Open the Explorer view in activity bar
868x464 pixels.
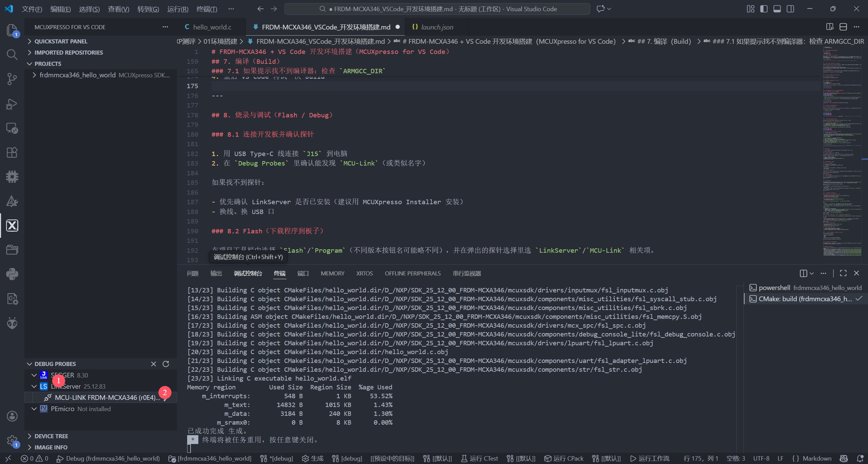point(12,30)
